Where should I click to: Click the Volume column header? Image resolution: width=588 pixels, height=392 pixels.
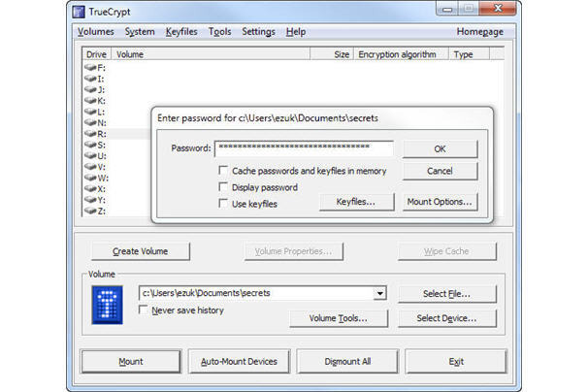coord(211,54)
